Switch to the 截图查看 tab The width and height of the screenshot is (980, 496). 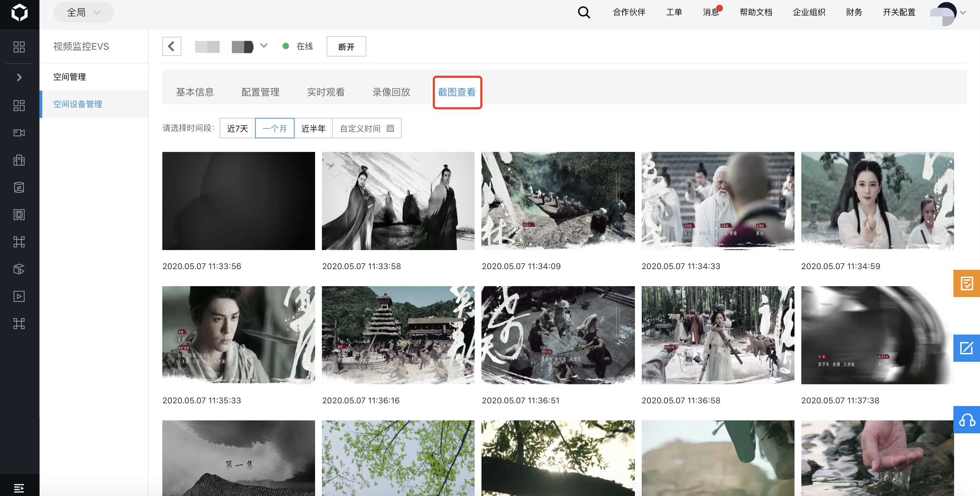[x=457, y=92]
